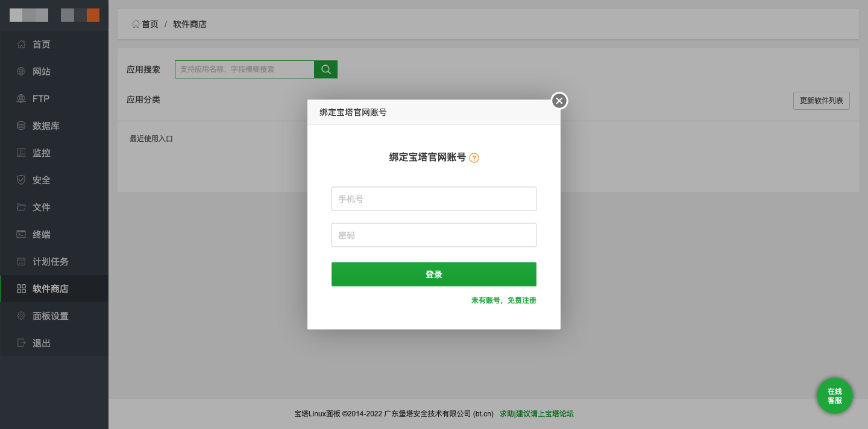Viewport: 868px width, 429px height.
Task: Click the database icon for 数据库
Action: [x=21, y=126]
